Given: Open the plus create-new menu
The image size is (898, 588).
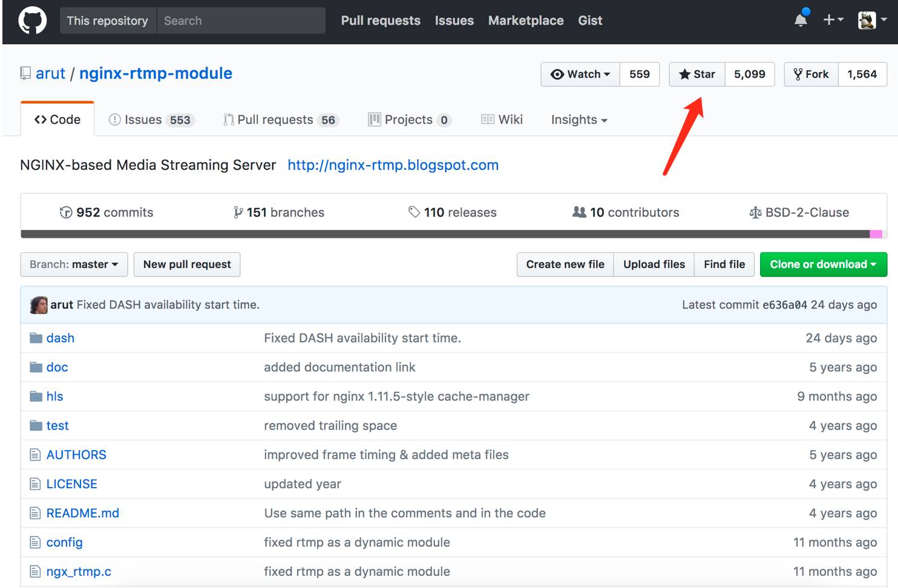Looking at the screenshot, I should point(833,20).
